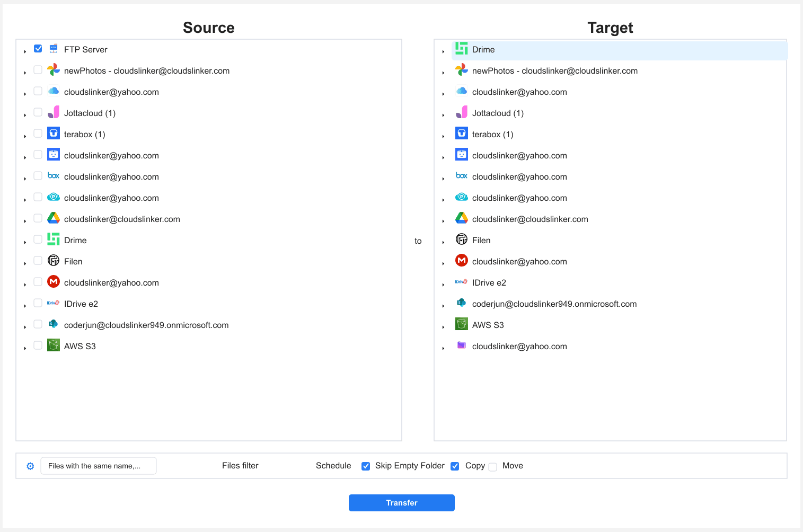
Task: Check the Drime source checkbox
Action: [38, 240]
